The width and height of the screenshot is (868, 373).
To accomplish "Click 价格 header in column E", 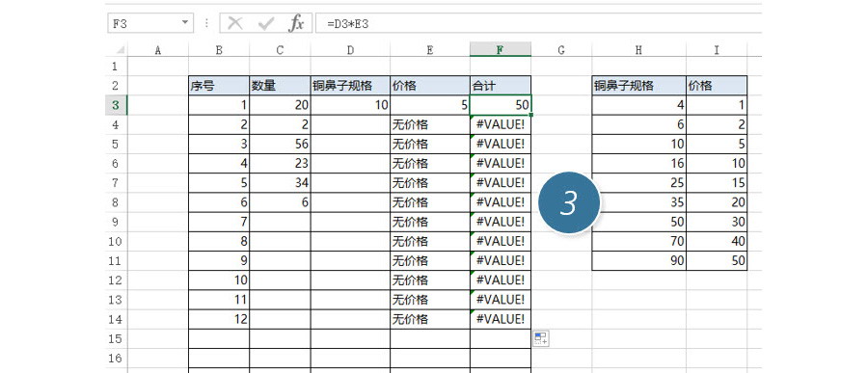I will (430, 86).
